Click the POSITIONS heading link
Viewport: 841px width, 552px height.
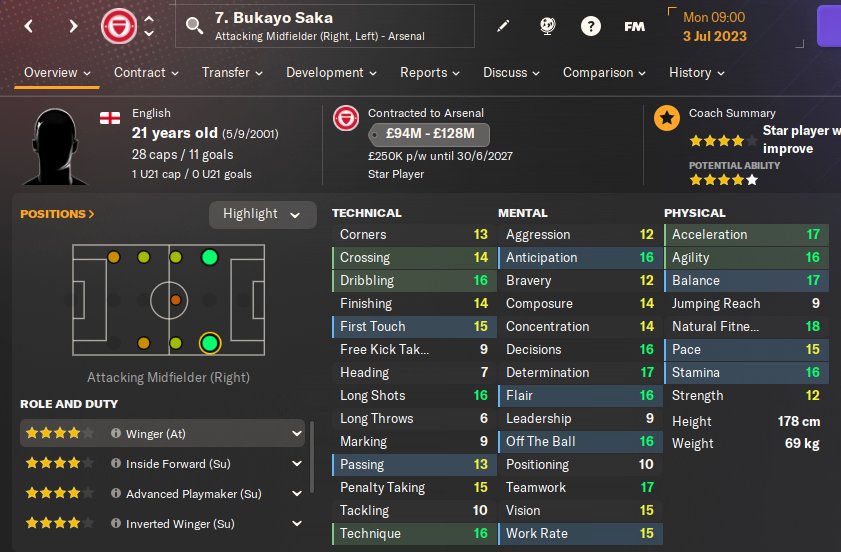pyautogui.click(x=57, y=214)
